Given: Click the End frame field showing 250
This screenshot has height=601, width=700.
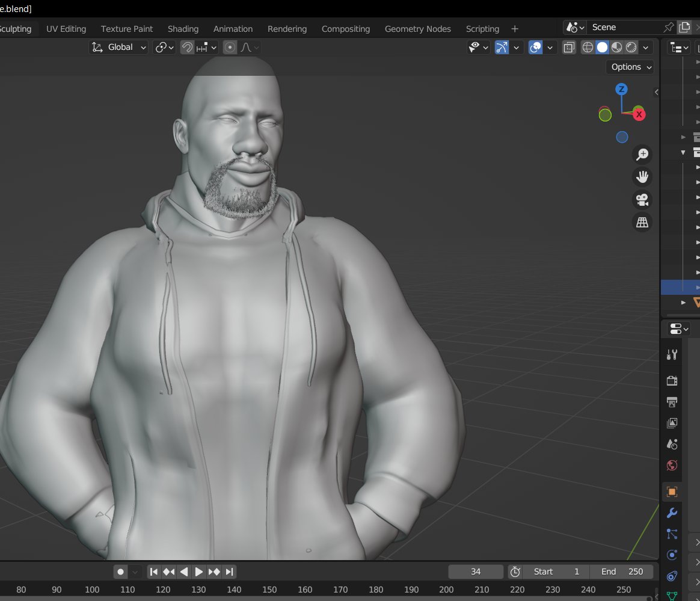Looking at the screenshot, I should 622,572.
